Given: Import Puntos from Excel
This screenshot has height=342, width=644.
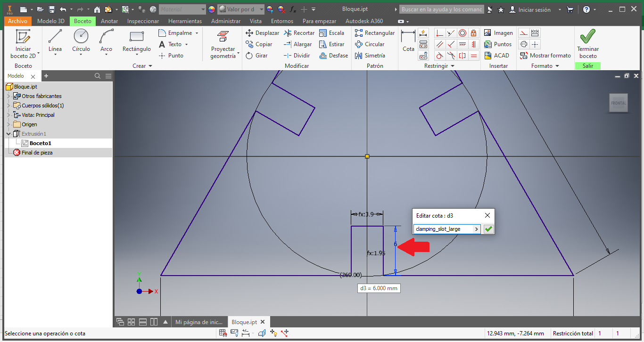Looking at the screenshot, I should [498, 44].
